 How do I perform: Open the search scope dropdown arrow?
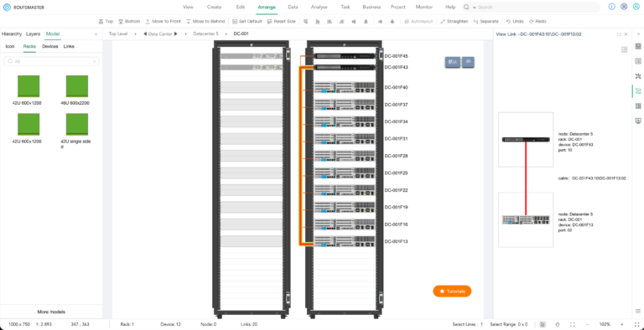(x=475, y=8)
